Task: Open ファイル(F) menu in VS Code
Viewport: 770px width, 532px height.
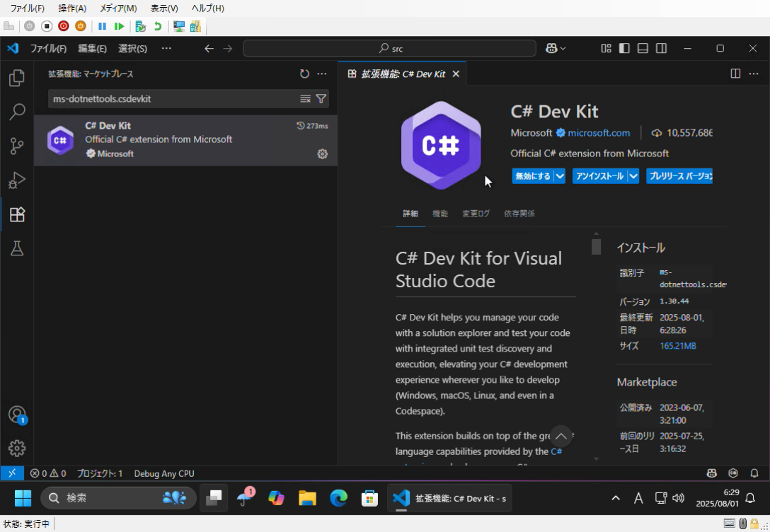Action: pos(48,48)
